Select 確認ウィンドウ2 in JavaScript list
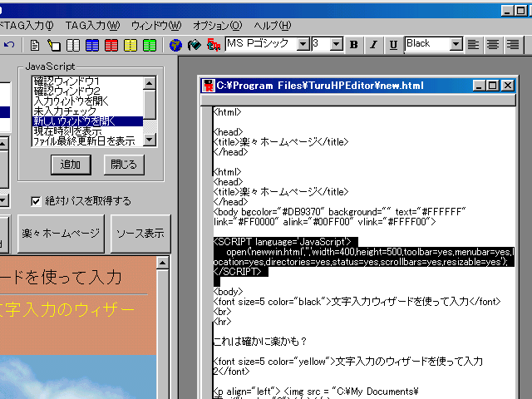The width and height of the screenshot is (532, 399). click(87, 91)
